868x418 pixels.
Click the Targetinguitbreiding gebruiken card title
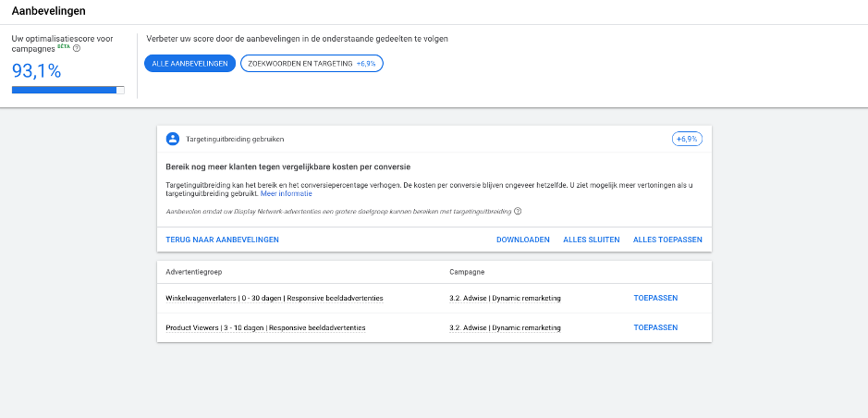tap(235, 139)
